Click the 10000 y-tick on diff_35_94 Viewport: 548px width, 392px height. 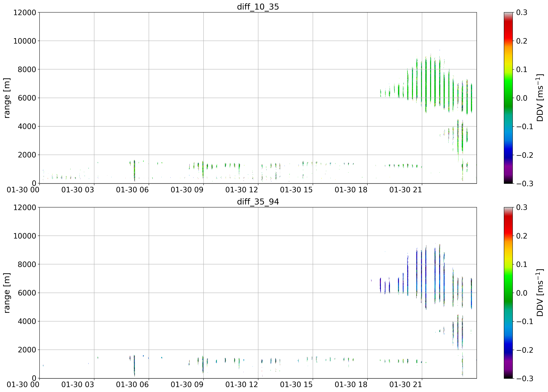(x=25, y=236)
